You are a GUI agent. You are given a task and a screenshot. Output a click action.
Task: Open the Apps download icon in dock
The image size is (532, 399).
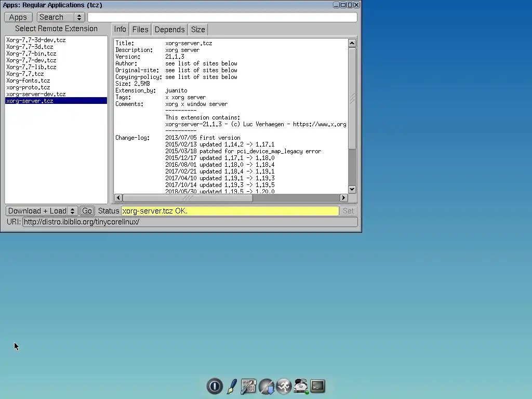[267, 387]
